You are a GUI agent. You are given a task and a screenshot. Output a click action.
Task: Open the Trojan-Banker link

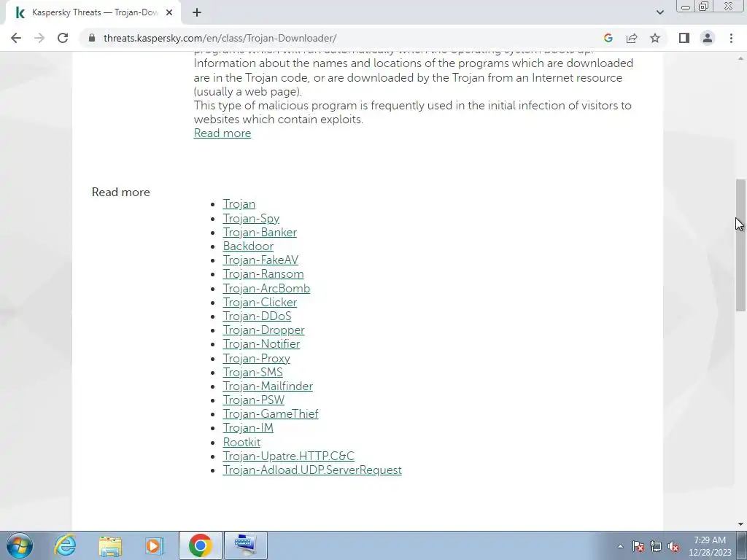pos(260,232)
